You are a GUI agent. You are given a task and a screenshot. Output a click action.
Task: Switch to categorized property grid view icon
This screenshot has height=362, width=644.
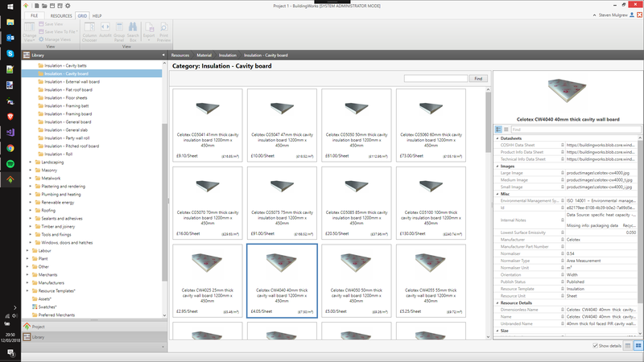(498, 130)
